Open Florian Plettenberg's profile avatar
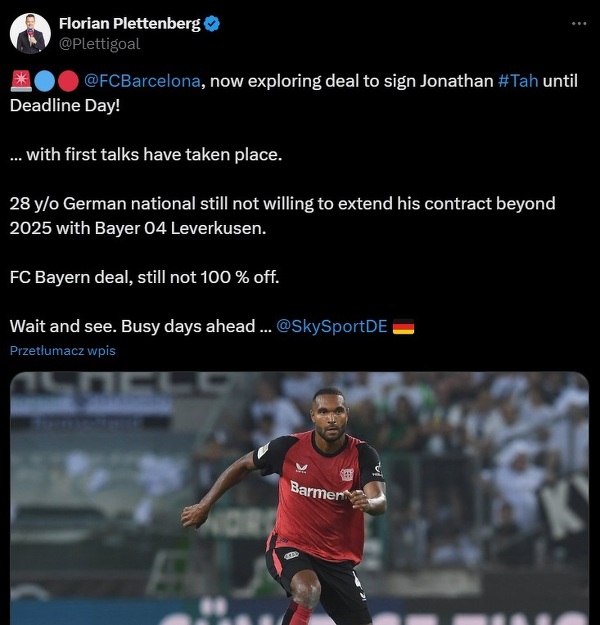This screenshot has height=625, width=600. (x=30, y=33)
